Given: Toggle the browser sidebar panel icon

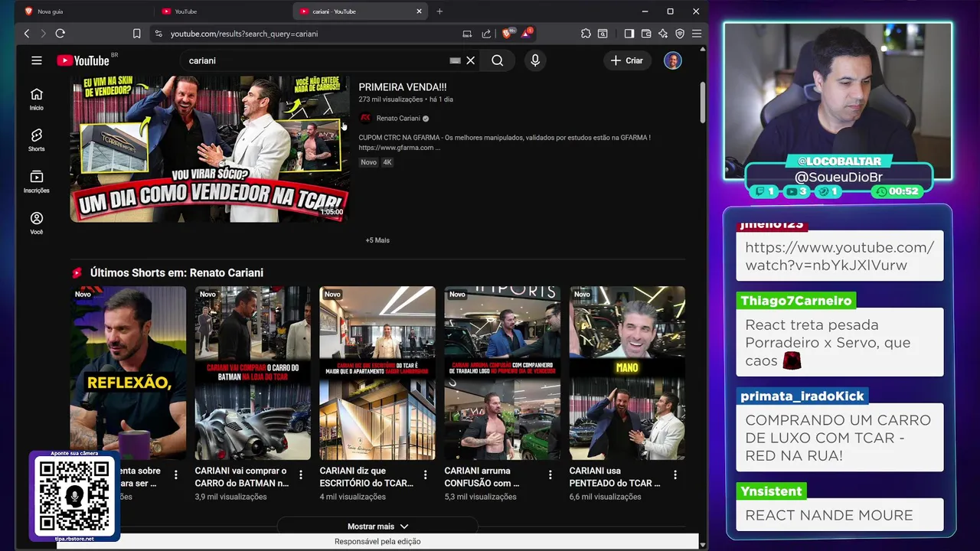Looking at the screenshot, I should click(629, 34).
